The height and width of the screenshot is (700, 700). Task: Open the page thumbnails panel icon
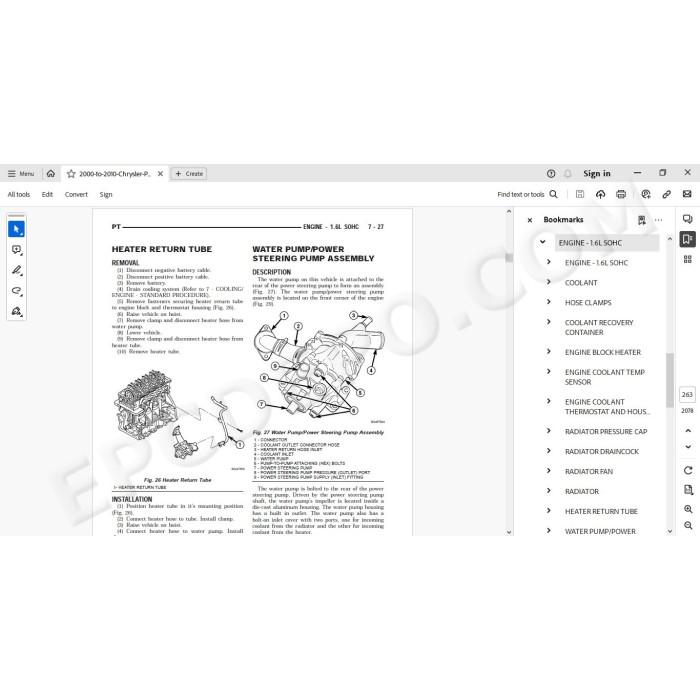click(688, 259)
